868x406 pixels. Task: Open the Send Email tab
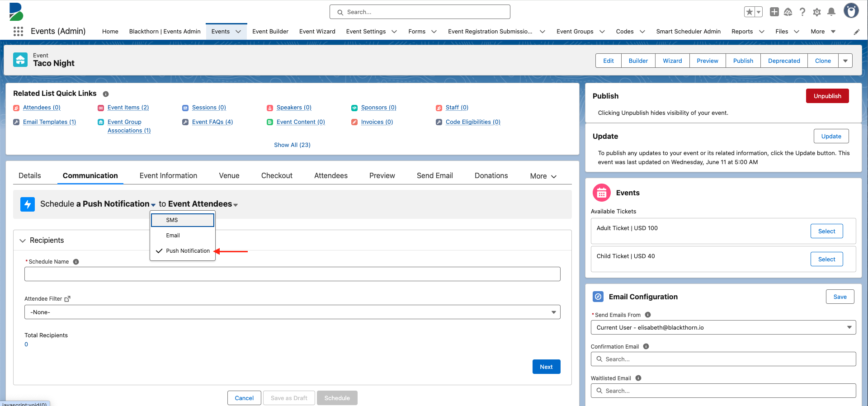click(435, 175)
